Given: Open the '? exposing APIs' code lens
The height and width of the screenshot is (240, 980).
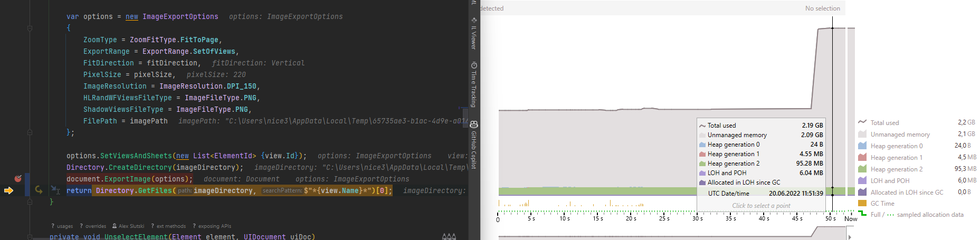Looking at the screenshot, I should 212,226.
